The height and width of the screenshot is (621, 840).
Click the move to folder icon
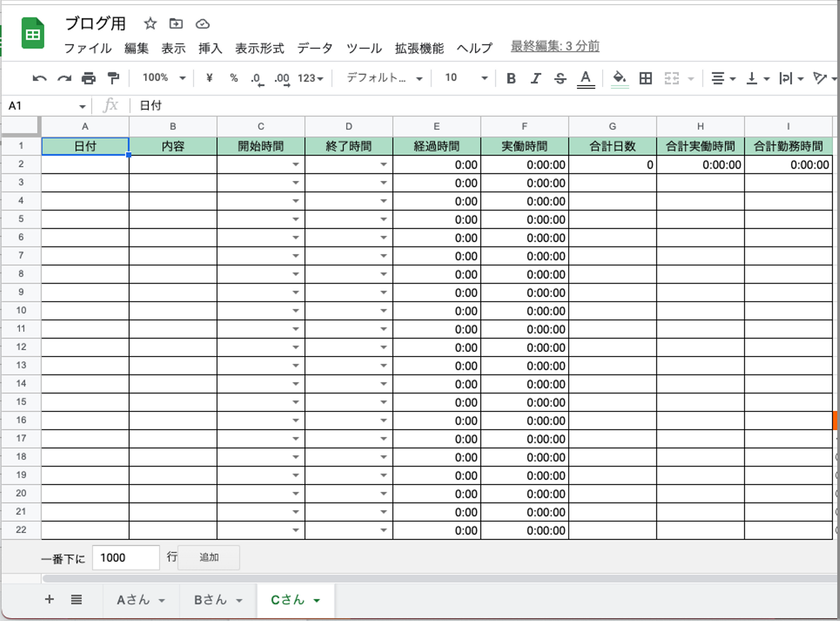pyautogui.click(x=176, y=23)
